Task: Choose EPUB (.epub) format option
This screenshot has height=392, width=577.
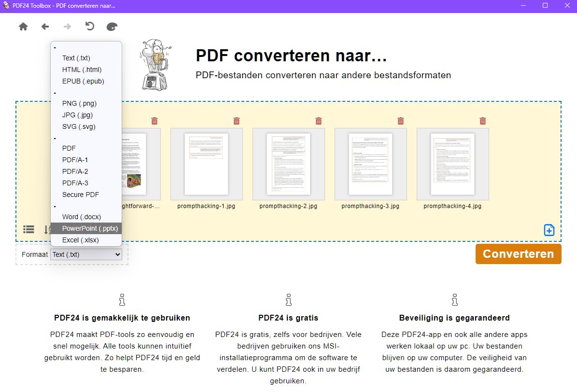Action: 86,81
